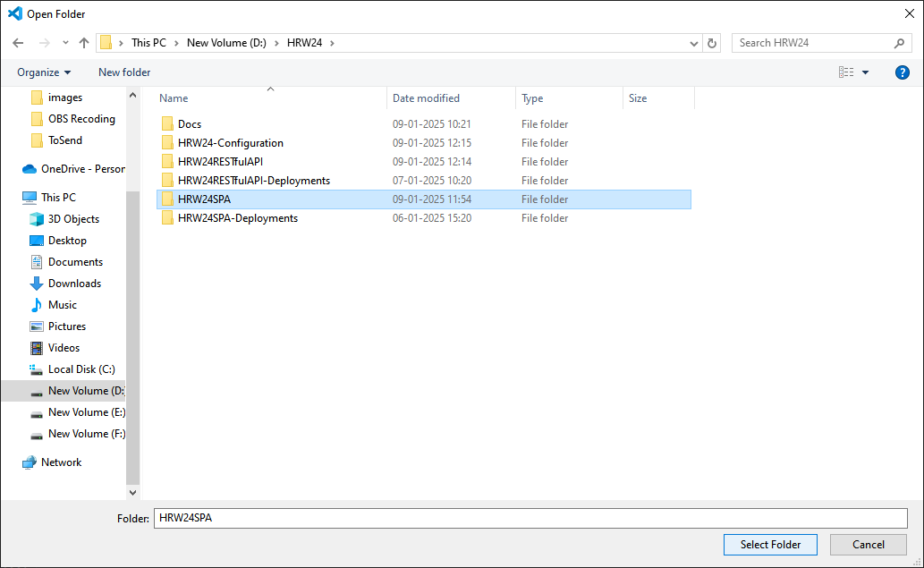
Task: Open the view options dropdown arrow
Action: (865, 72)
